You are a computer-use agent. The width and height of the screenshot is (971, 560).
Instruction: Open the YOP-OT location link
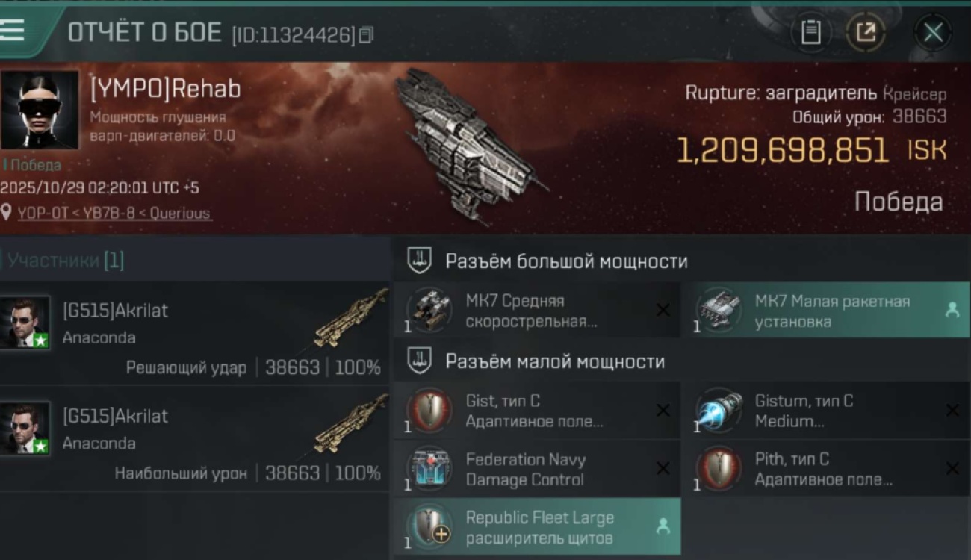[114, 213]
